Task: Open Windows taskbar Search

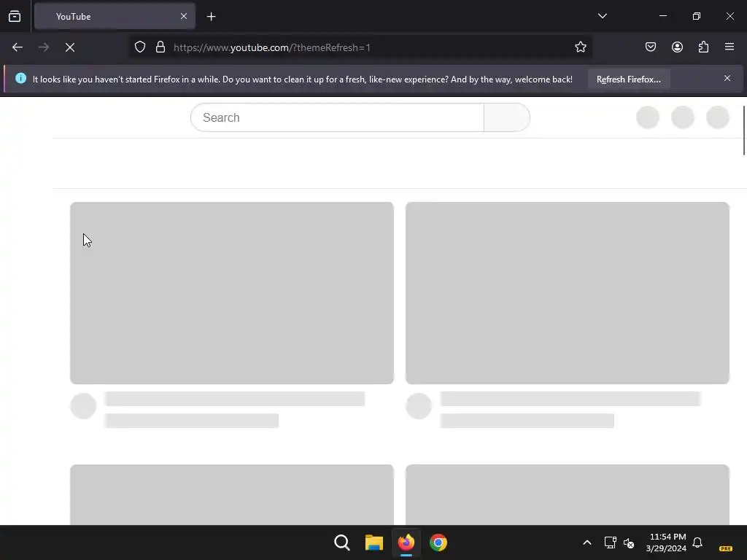Action: (x=342, y=542)
